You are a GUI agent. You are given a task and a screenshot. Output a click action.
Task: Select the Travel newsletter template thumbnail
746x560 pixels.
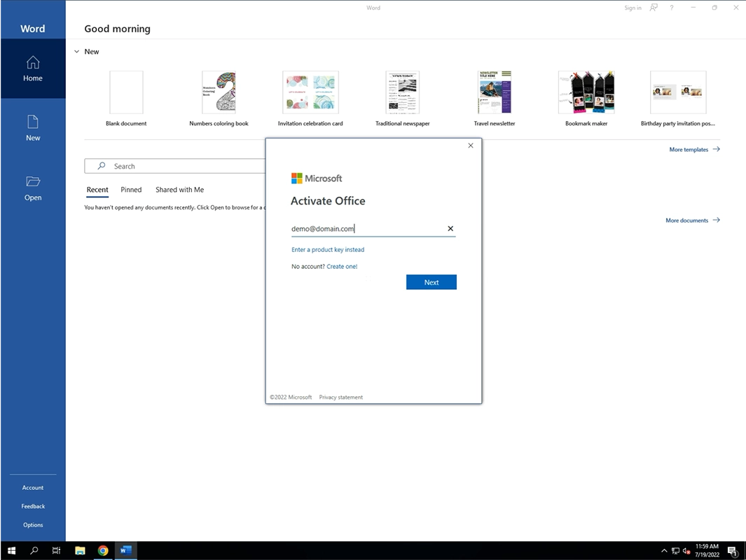click(x=495, y=92)
